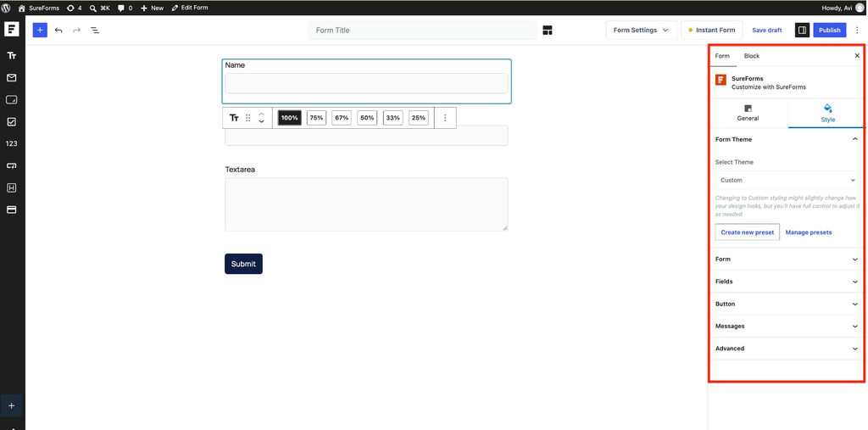This screenshot has height=430, width=868.
Task: Open the editor options three-dot menu
Action: click(x=857, y=30)
